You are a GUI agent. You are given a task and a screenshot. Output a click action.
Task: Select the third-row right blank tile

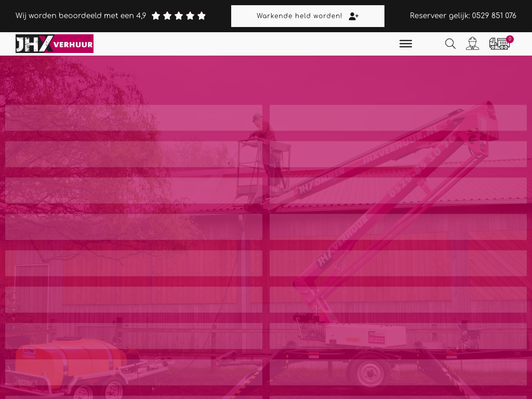398,191
